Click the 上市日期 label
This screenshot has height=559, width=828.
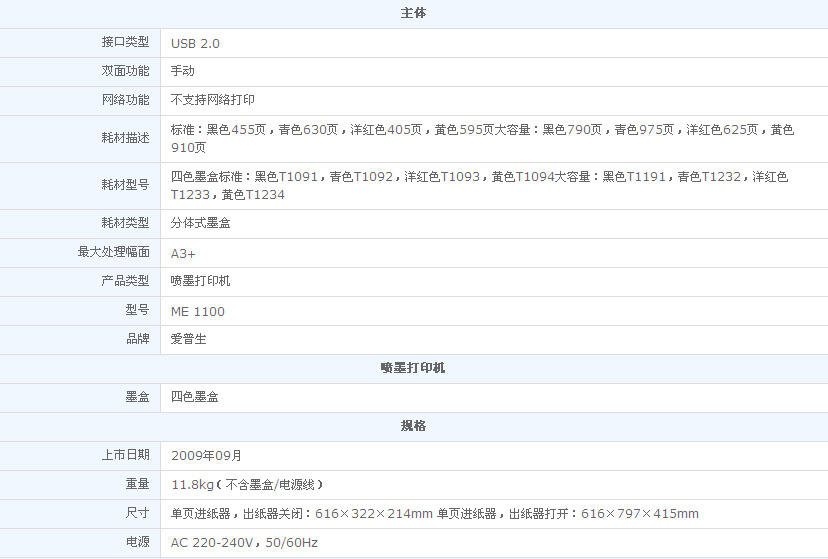[x=125, y=455]
